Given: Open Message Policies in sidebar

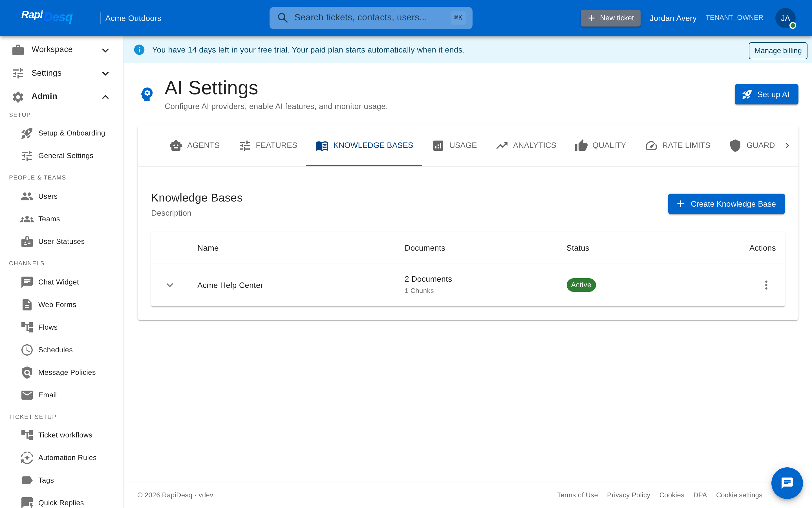Looking at the screenshot, I should coord(62,372).
